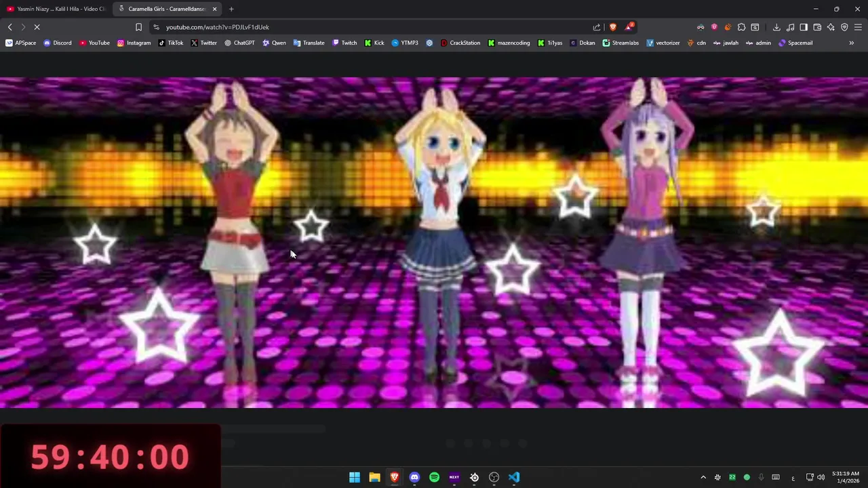Open ChatGPT bookmark

click(x=239, y=43)
